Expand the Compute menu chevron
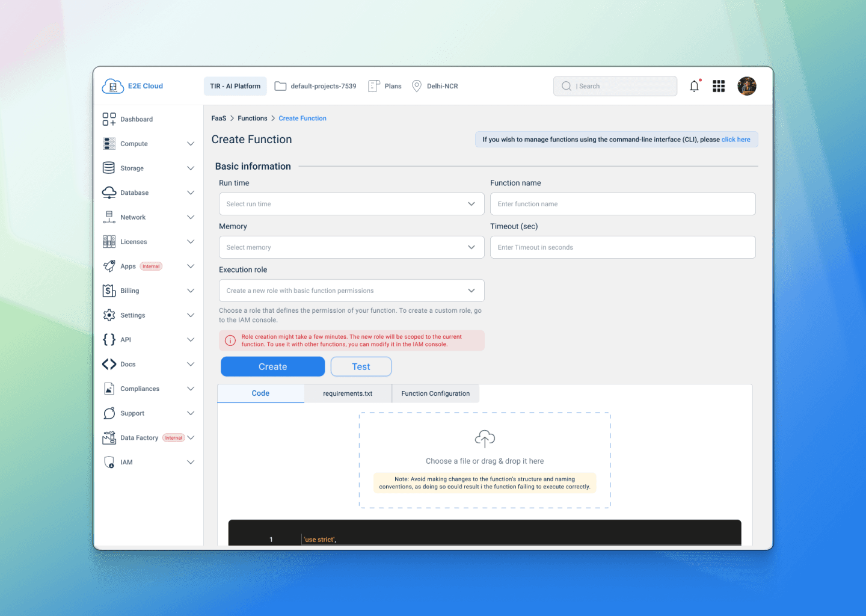This screenshot has height=616, width=866. click(x=191, y=144)
